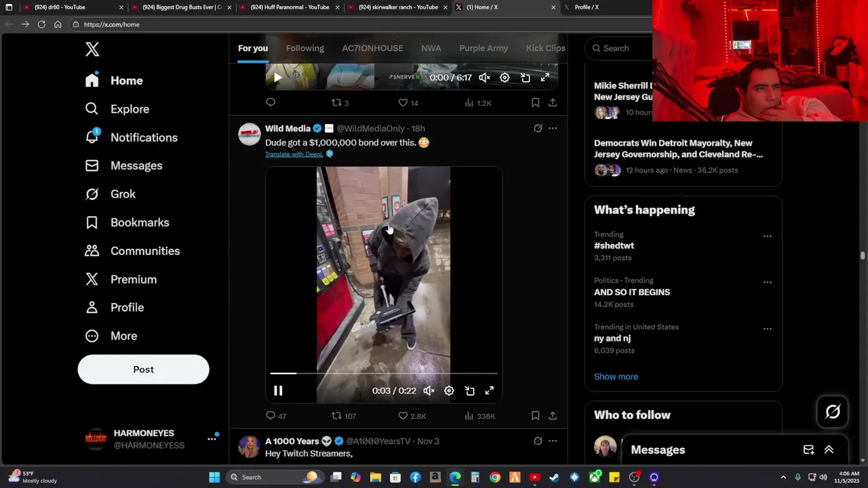Screen dimensions: 868x488
Task: Open options for #shedtwt trend
Action: point(767,236)
